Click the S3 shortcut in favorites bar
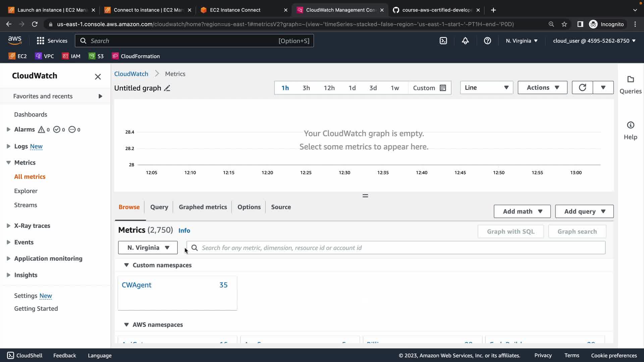 [96, 56]
